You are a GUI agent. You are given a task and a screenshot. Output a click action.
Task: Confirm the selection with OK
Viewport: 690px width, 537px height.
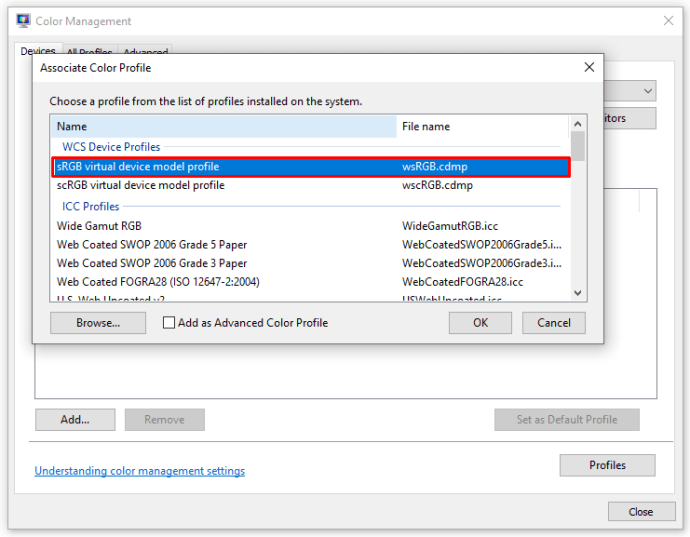[x=480, y=323]
